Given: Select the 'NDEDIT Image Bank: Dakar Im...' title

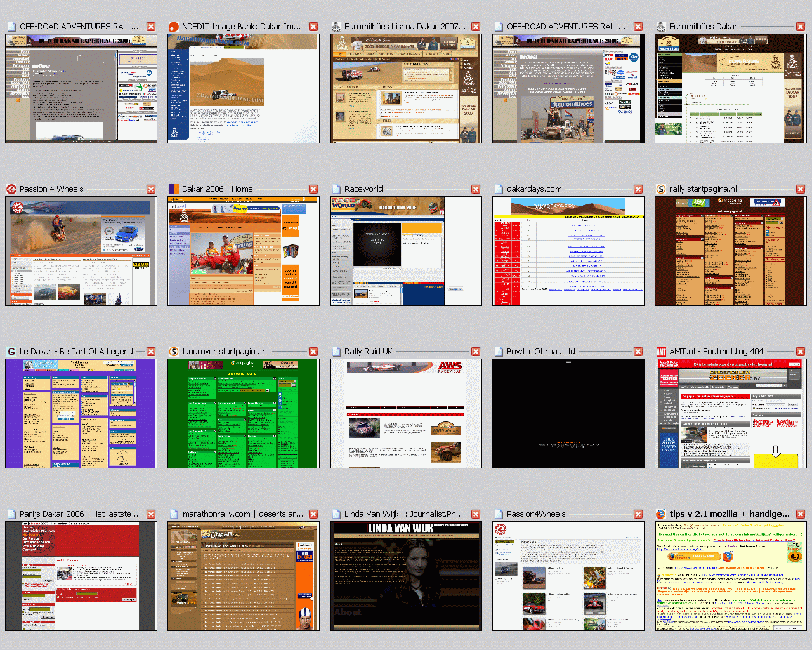Looking at the screenshot, I should point(241,27).
